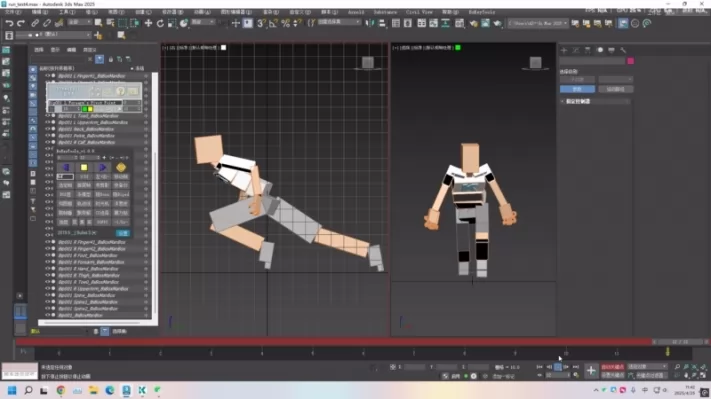Hide Bip001 Neck row via eye icon

tap(47, 129)
